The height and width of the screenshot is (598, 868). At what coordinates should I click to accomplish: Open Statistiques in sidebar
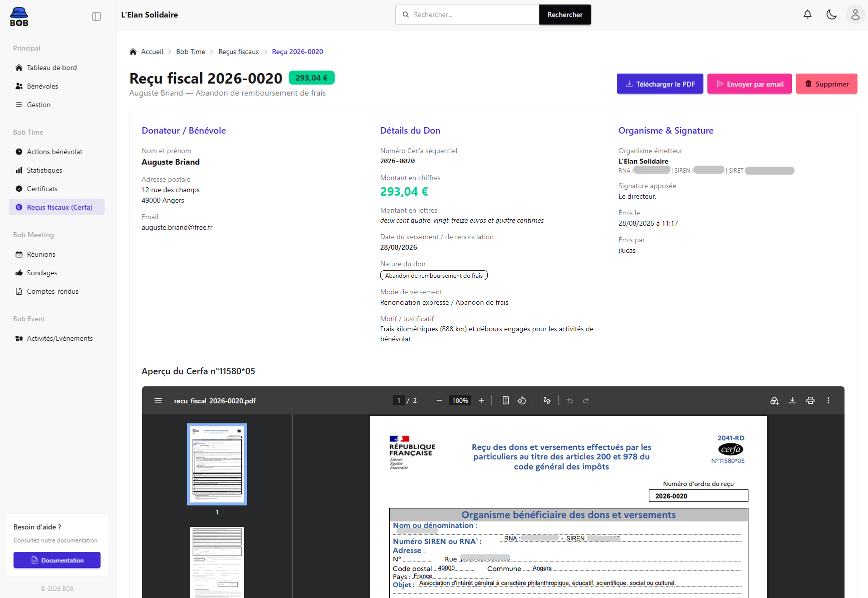coord(57,170)
